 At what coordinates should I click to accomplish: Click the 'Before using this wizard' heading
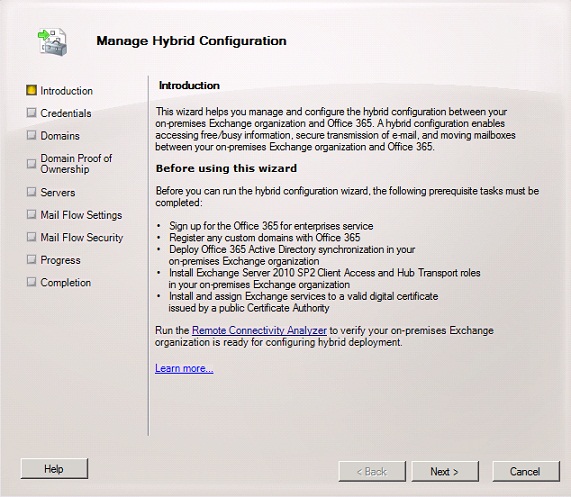point(227,168)
